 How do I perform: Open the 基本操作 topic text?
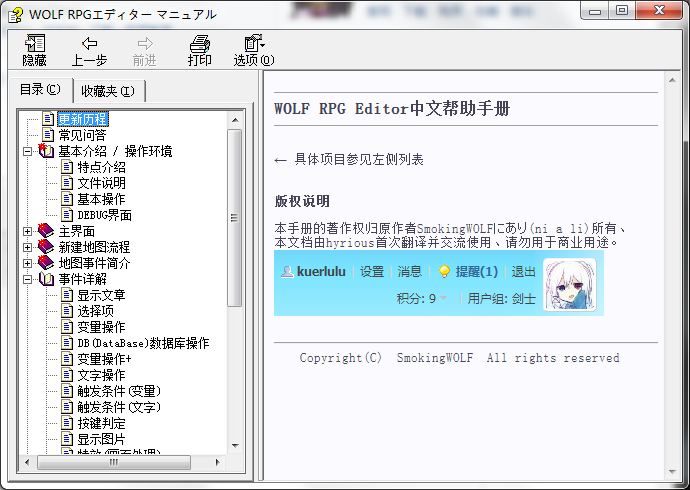[x=102, y=199]
